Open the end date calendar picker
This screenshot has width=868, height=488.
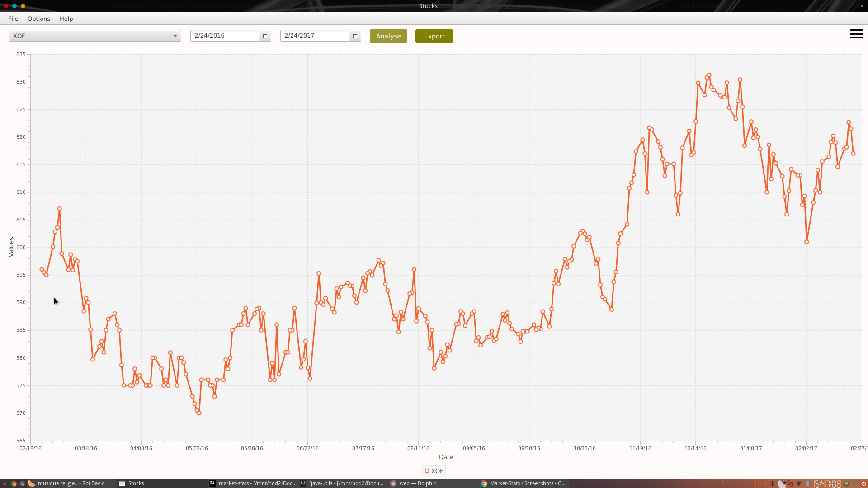[355, 36]
